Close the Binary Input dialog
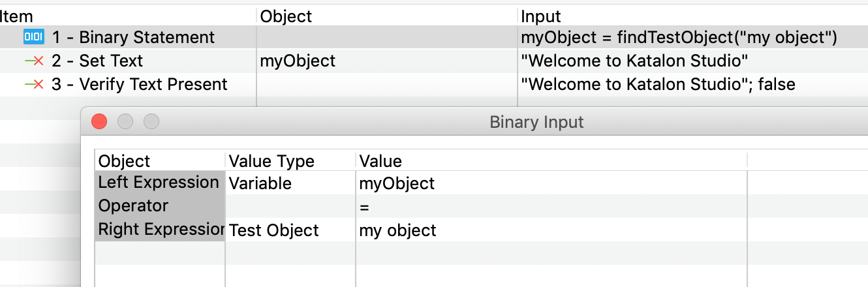Viewport: 868px width, 287px height. coord(99,121)
